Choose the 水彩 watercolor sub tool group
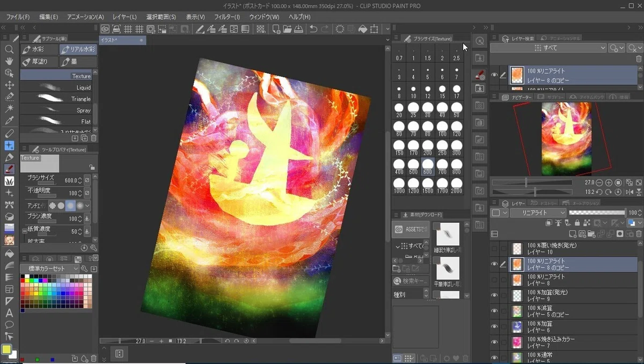Viewport: 644px width, 364px height. (39, 49)
